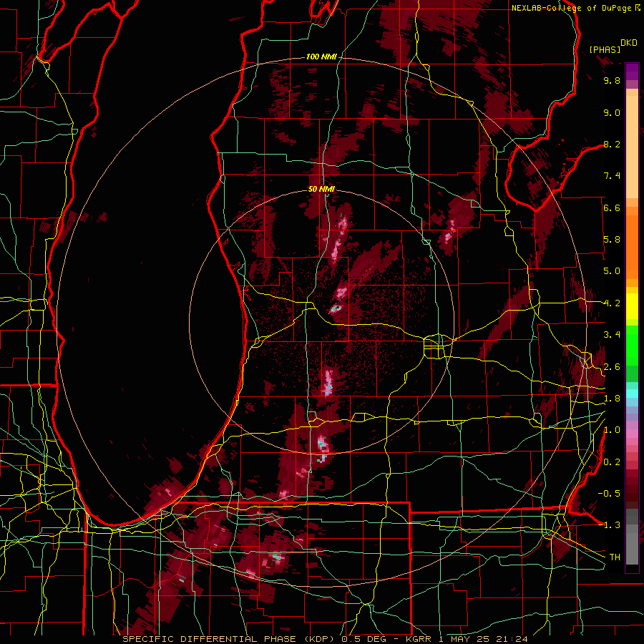Click the "6.6" legend value
This screenshot has height=644, width=644.
612,208
